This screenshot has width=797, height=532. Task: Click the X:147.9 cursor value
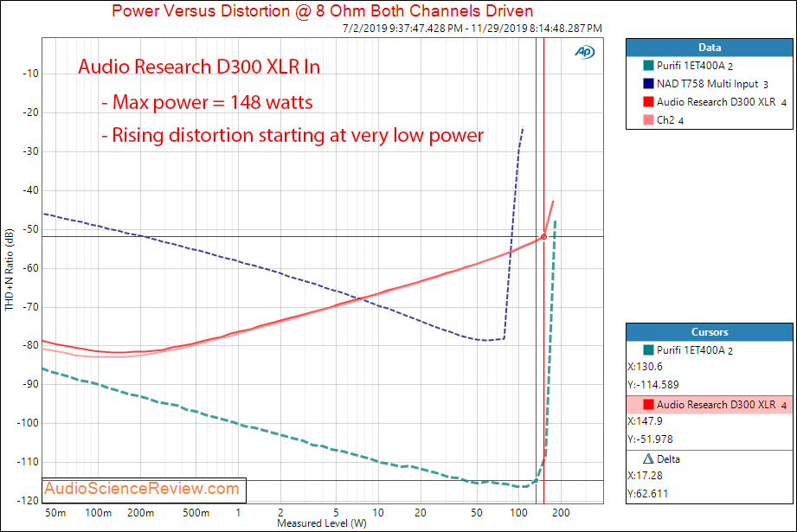coord(645,421)
